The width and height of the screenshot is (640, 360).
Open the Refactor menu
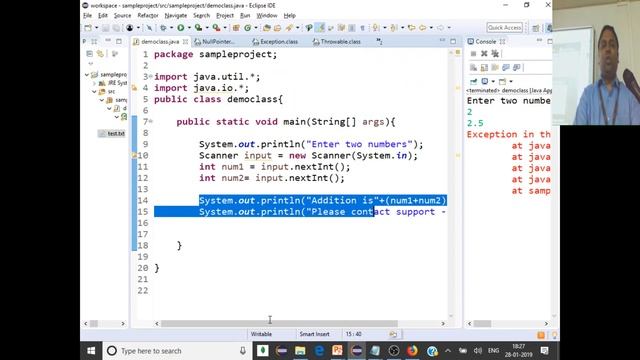148,16
